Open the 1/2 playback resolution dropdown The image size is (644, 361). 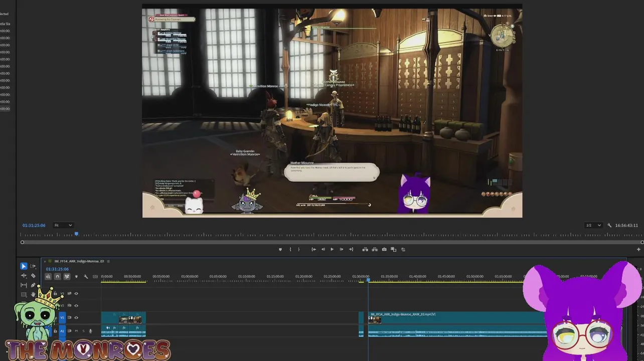pyautogui.click(x=593, y=225)
